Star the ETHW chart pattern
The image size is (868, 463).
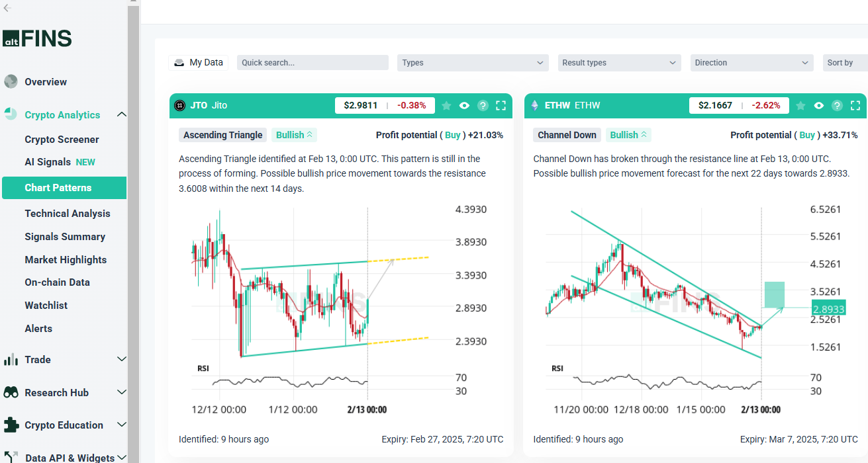click(x=801, y=105)
